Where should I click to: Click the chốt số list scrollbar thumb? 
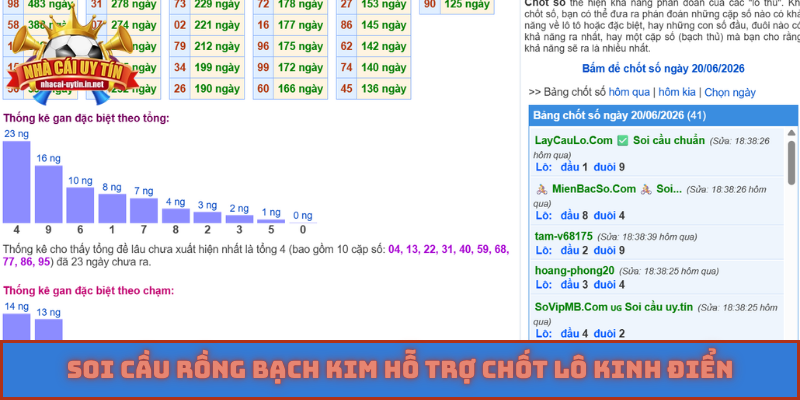point(791,163)
